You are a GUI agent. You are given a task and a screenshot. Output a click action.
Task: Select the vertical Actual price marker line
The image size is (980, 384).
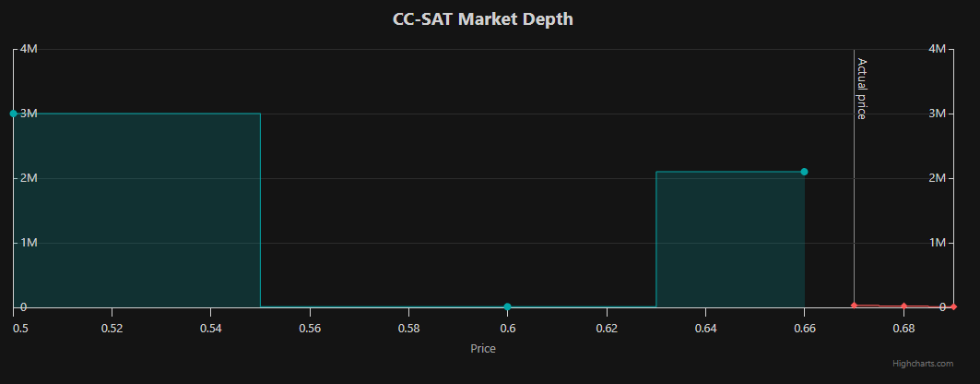854,203
